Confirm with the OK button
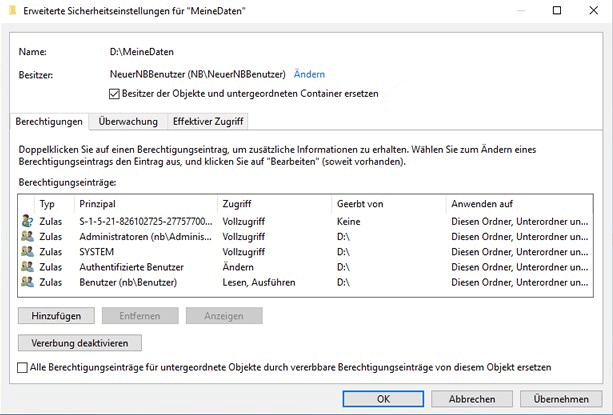 [383, 399]
